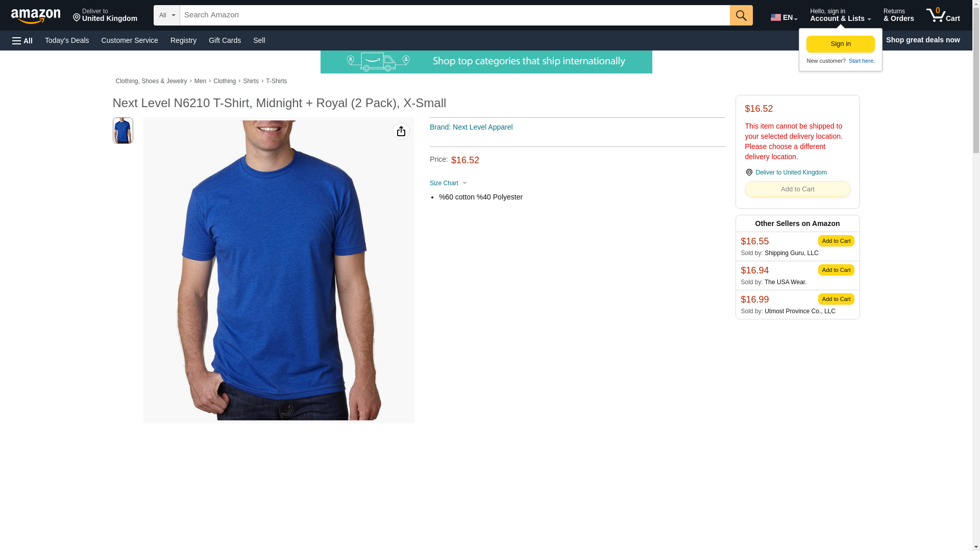Open the All hamburger menu
Screen dimensions: 980x551
(22, 41)
